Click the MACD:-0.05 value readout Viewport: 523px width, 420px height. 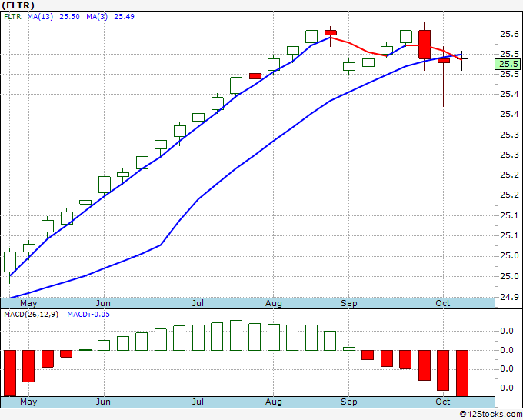tap(88, 315)
